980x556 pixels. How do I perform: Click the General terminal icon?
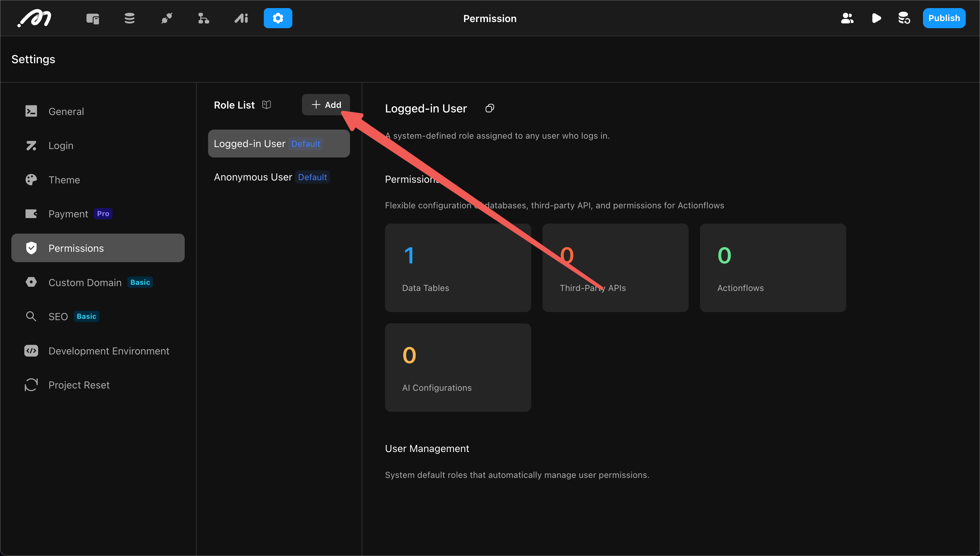tap(31, 111)
